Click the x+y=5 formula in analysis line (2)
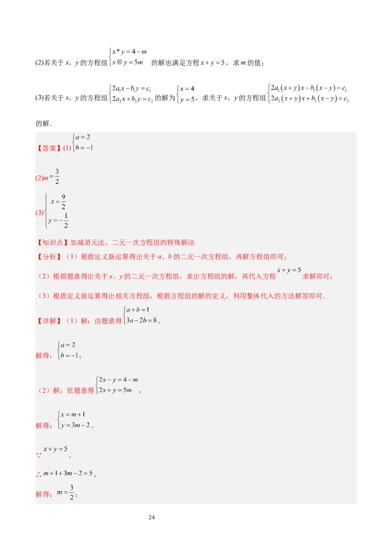392x555 pixels. (x=289, y=270)
